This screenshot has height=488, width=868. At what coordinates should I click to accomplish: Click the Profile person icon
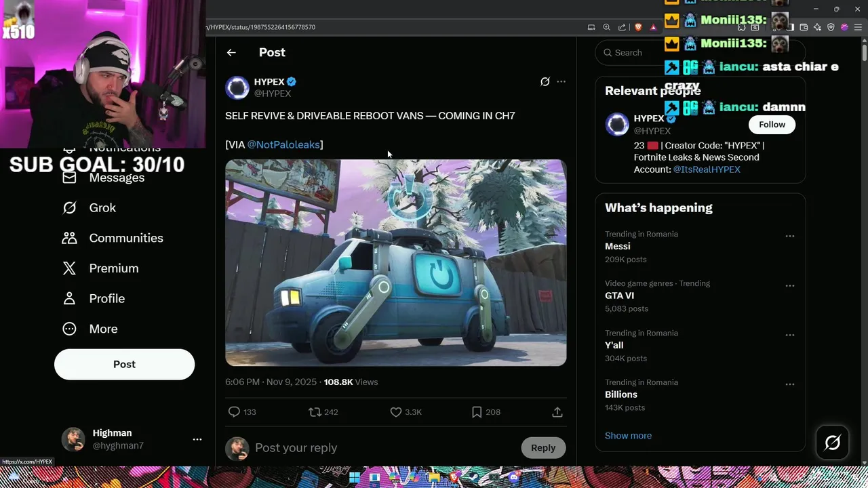pos(69,298)
